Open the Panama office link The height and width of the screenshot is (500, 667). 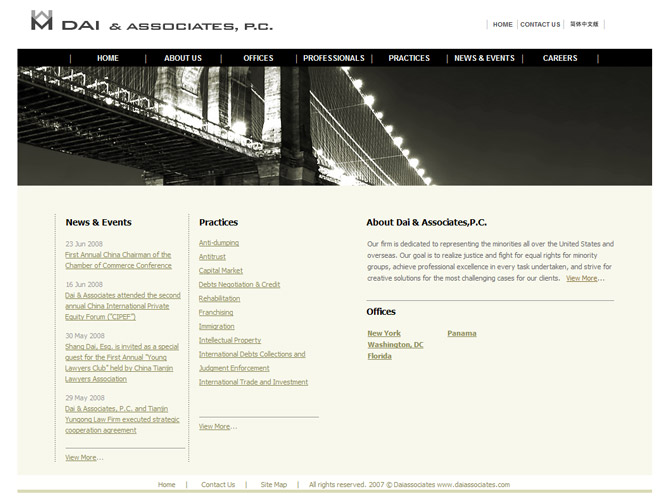(462, 333)
